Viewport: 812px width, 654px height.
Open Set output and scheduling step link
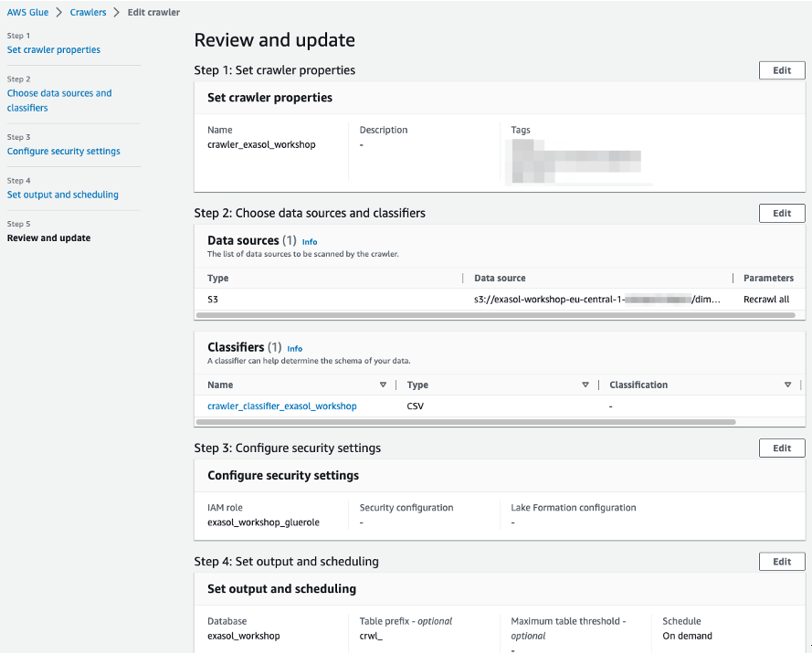click(63, 195)
